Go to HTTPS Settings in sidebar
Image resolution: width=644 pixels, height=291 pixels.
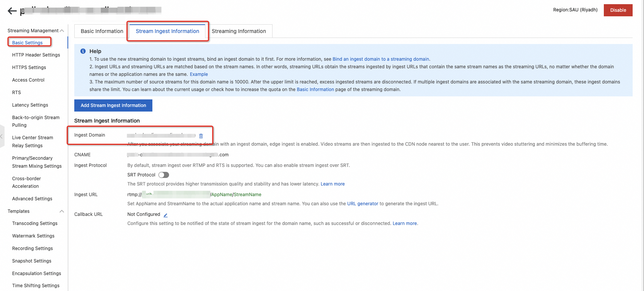pyautogui.click(x=29, y=68)
